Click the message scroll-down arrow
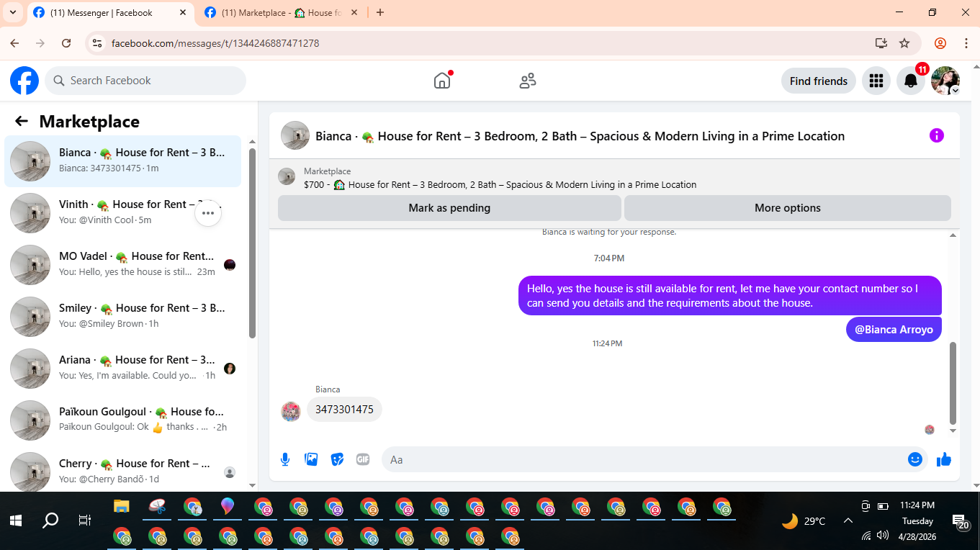 point(953,430)
